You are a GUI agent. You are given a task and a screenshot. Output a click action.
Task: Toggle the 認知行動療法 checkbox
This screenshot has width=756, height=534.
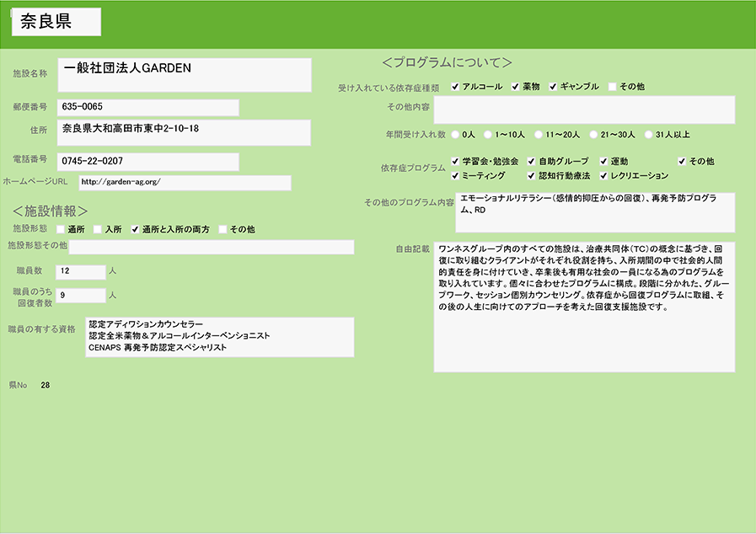(x=532, y=176)
